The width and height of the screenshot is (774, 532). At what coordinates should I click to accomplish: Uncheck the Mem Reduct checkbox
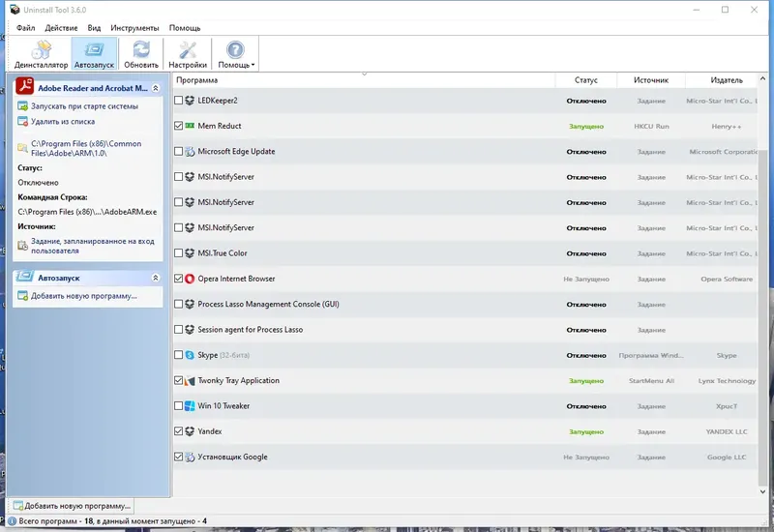tap(179, 126)
